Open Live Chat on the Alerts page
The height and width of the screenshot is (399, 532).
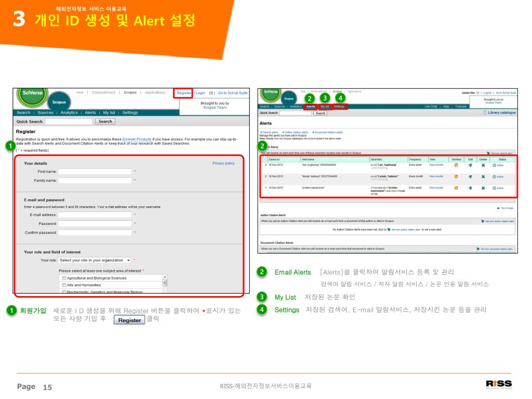pyautogui.click(x=431, y=107)
